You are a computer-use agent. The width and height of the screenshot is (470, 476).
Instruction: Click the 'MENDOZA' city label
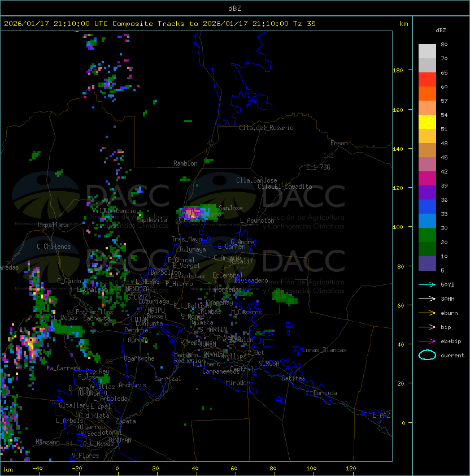click(137, 289)
